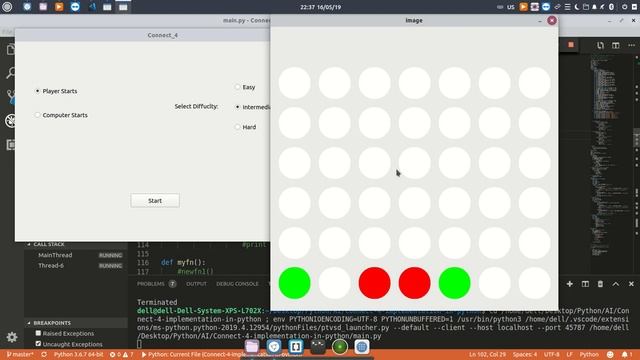This screenshot has height=360, width=640.
Task: Click the US keyboard layout indicator
Action: (511, 7)
